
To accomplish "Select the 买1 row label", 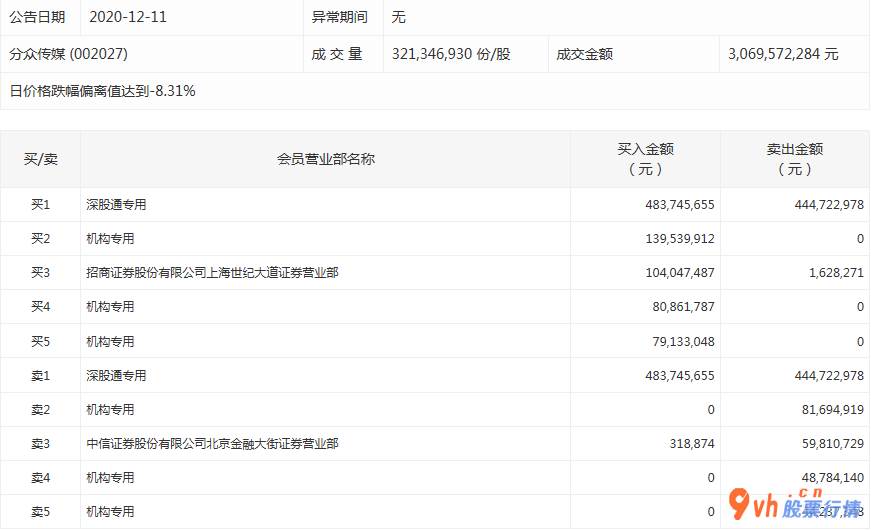I will (41, 205).
